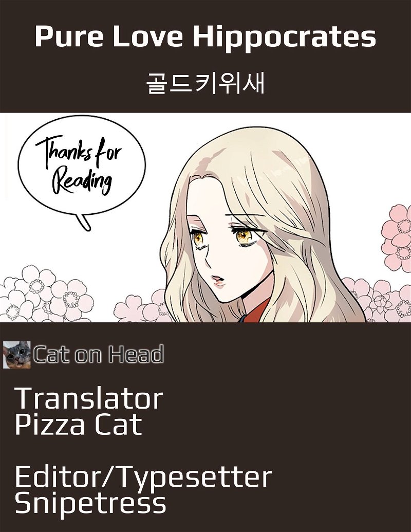Click the Pizza Cat credit name
Screen dimensions: 411x532
coord(78,424)
